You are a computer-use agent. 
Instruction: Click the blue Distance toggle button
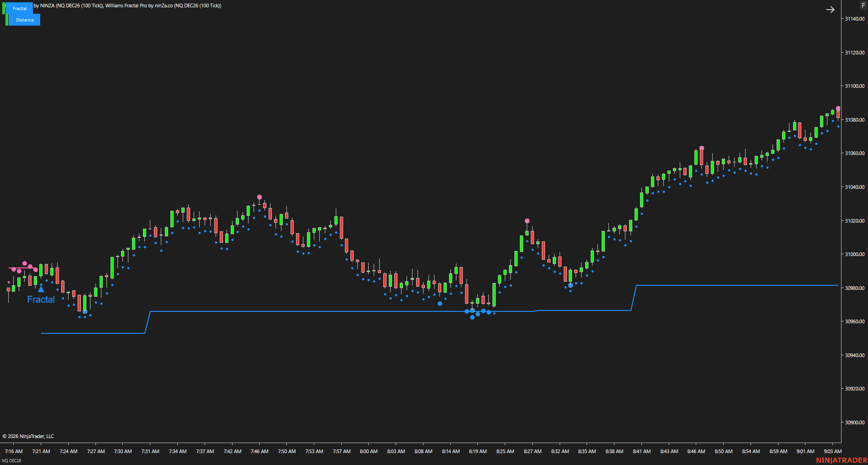25,20
